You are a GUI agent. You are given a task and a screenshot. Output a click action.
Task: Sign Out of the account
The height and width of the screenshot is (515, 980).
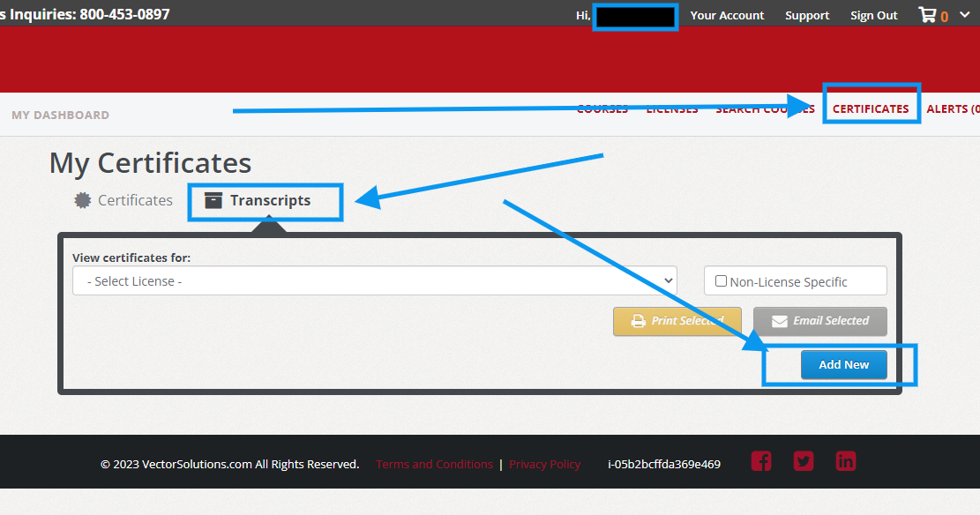[873, 14]
